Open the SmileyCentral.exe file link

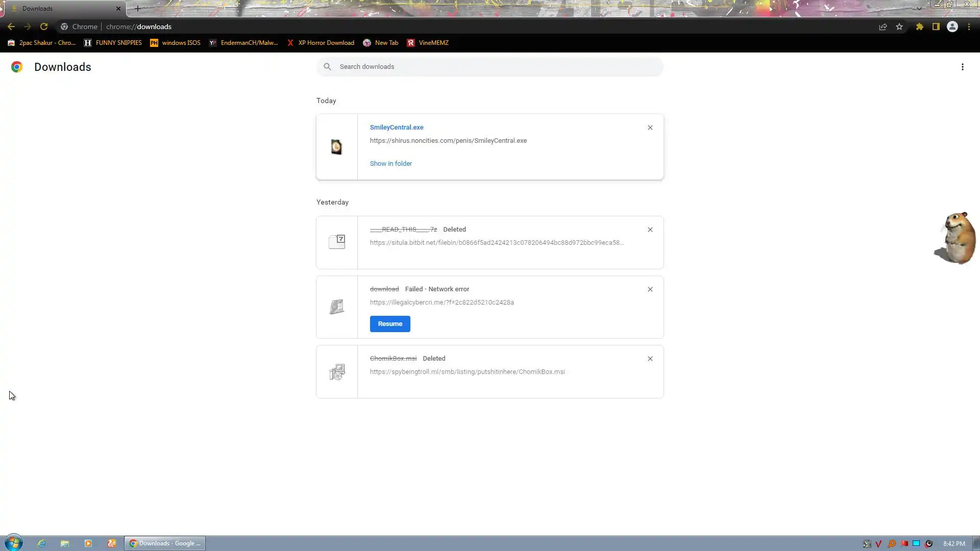397,128
